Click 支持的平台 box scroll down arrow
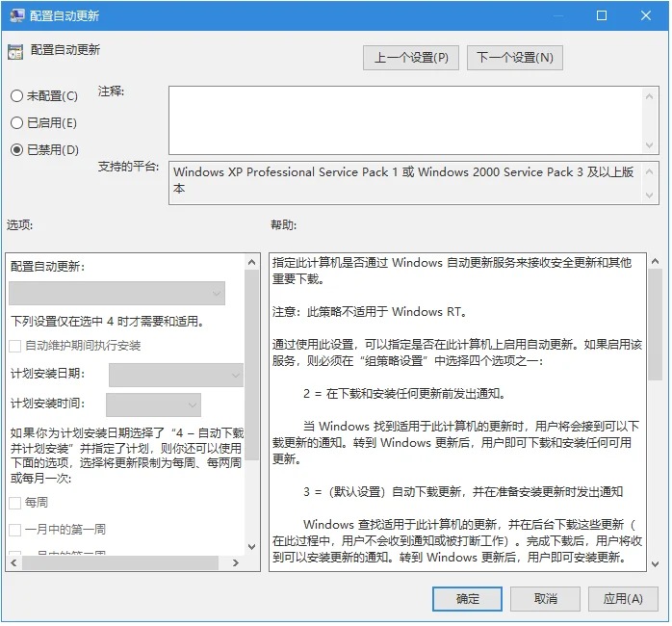 point(649,196)
